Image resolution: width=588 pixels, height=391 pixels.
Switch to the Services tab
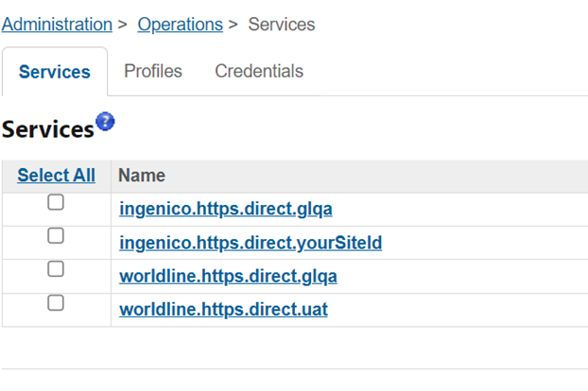55,72
